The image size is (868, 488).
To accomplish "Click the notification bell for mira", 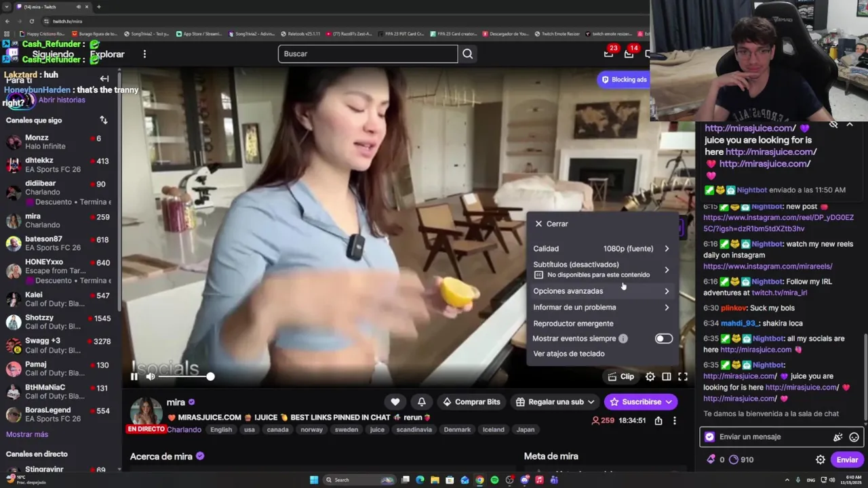I will coord(422,402).
